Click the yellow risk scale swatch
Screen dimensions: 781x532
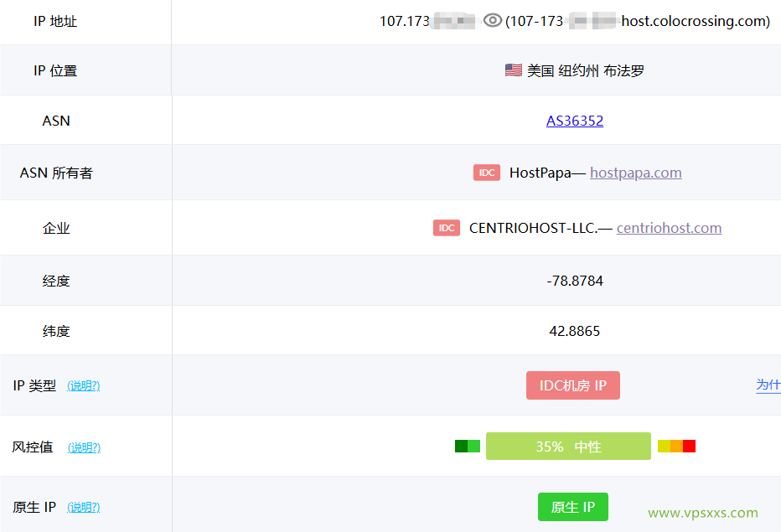tap(664, 446)
